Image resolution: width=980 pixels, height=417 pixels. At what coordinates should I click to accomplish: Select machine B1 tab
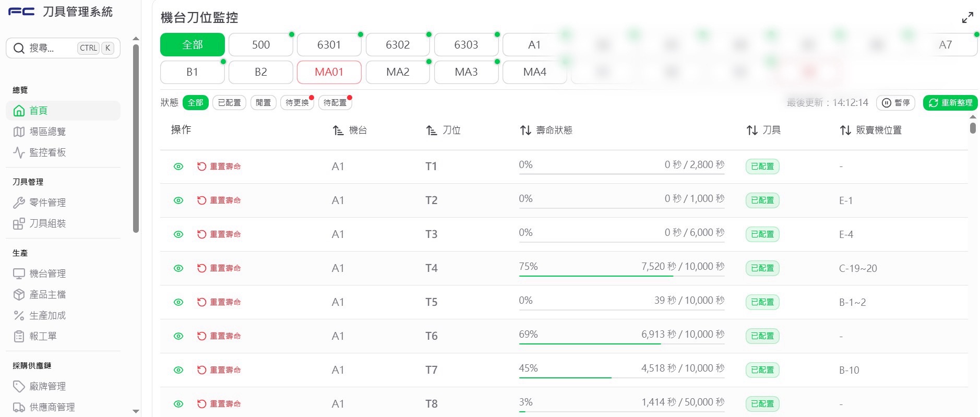tap(193, 72)
